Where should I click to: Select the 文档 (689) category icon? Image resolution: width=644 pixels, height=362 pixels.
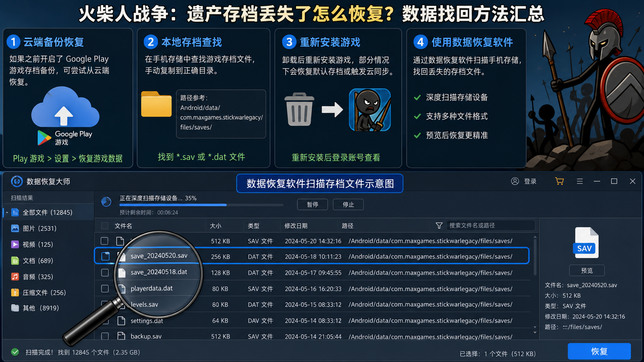(x=15, y=261)
